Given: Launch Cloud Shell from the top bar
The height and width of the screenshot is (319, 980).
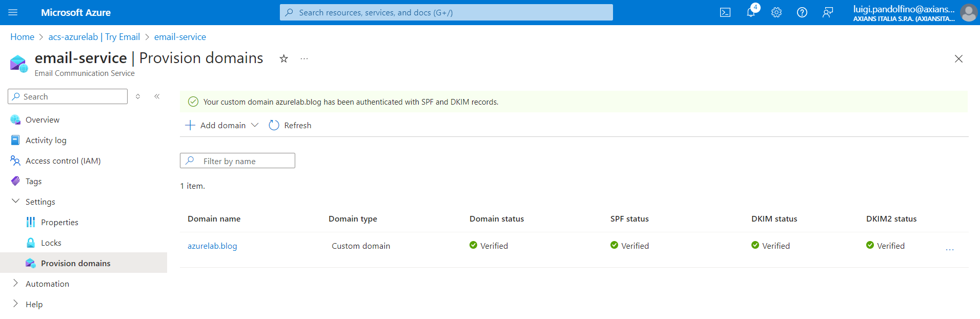Looking at the screenshot, I should [725, 12].
